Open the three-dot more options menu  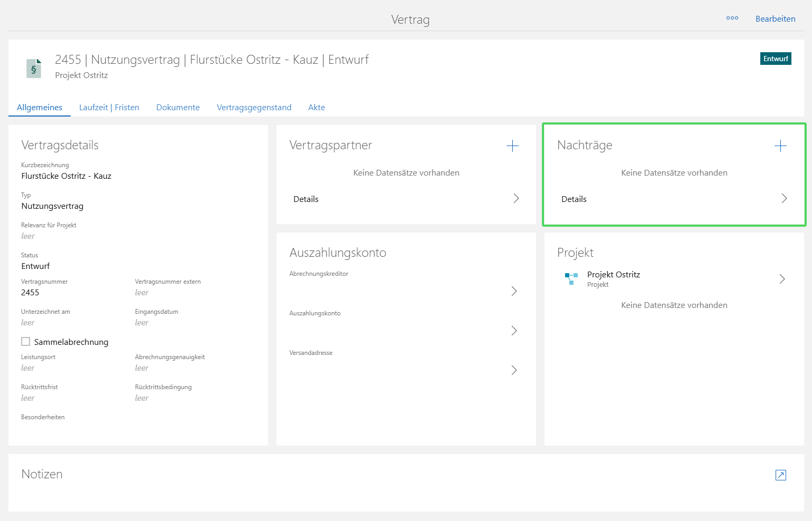732,18
